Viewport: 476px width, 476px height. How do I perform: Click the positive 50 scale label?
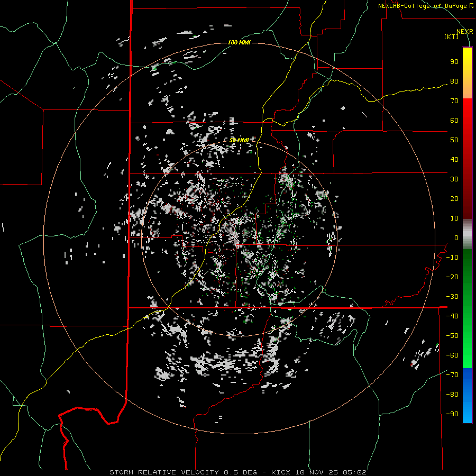(454, 140)
